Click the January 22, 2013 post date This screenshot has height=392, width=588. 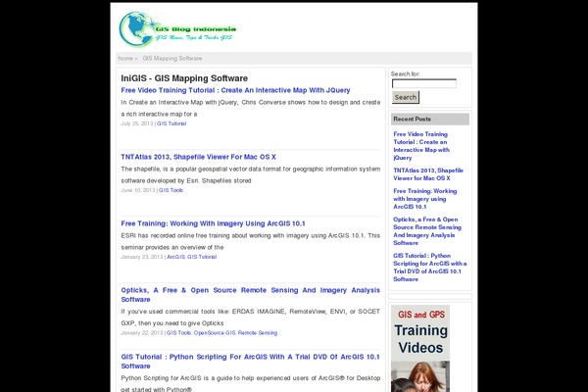click(x=142, y=333)
